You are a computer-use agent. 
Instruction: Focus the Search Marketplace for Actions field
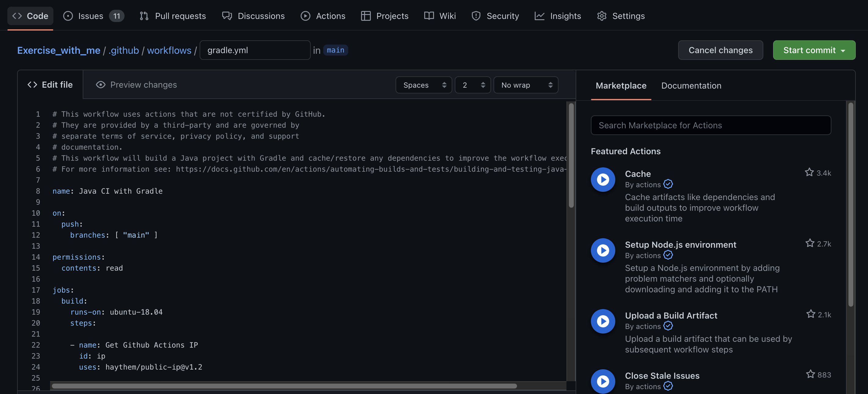pos(711,126)
